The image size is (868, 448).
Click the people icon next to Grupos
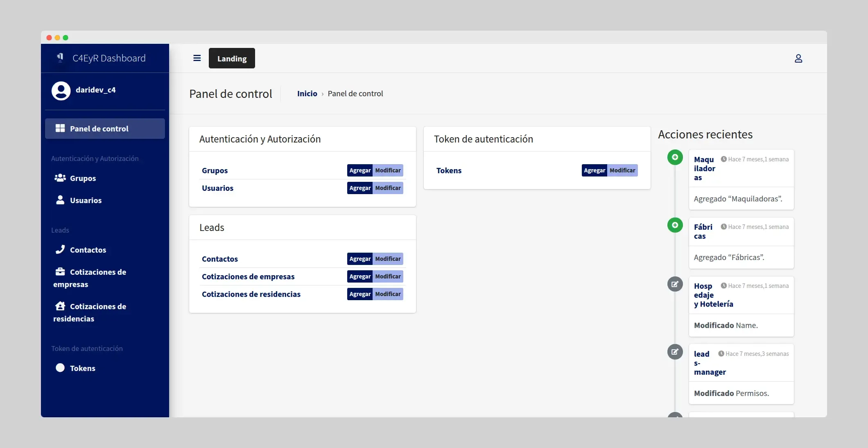60,178
